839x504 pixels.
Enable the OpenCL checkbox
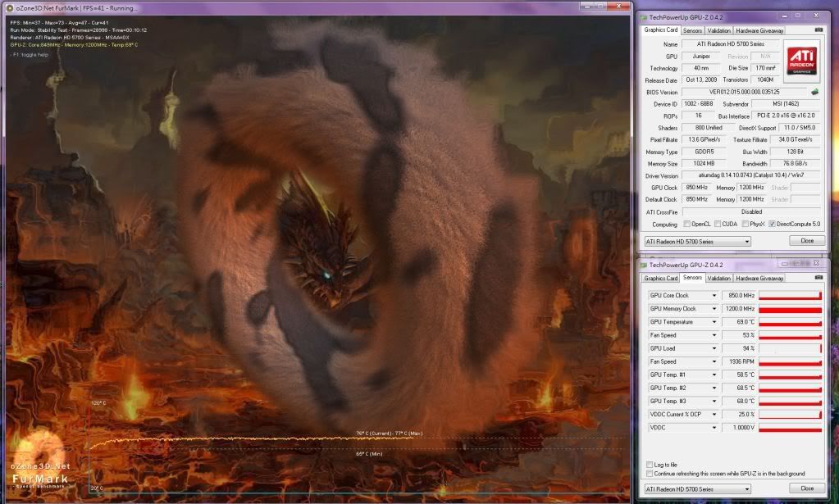coord(687,224)
